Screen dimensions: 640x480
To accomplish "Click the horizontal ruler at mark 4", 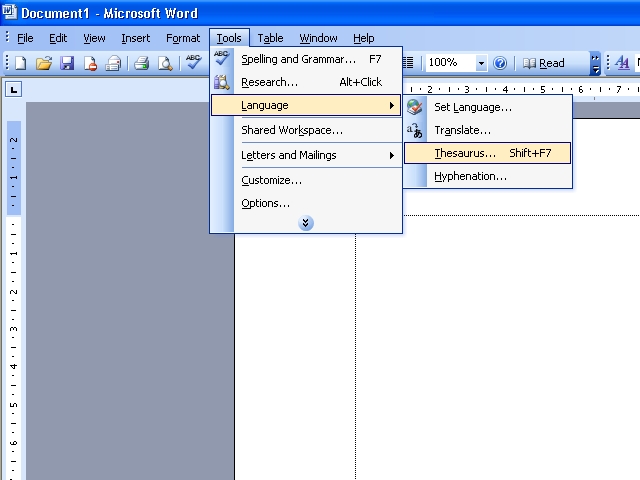I will (x=505, y=89).
